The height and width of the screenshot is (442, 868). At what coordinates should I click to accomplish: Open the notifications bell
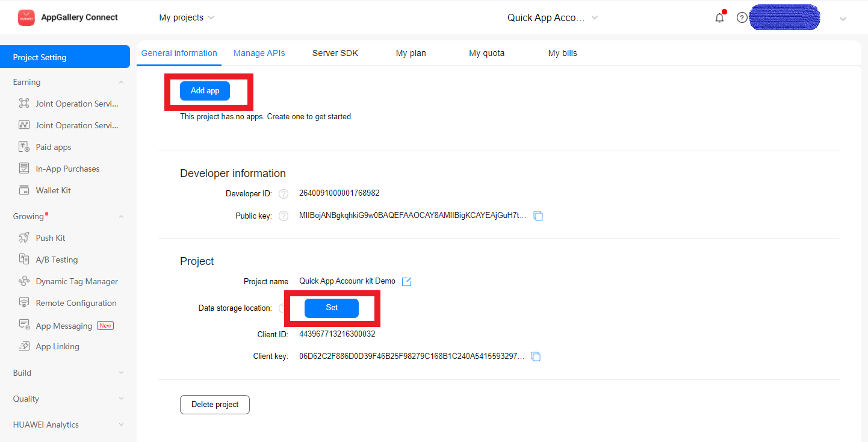pyautogui.click(x=719, y=17)
